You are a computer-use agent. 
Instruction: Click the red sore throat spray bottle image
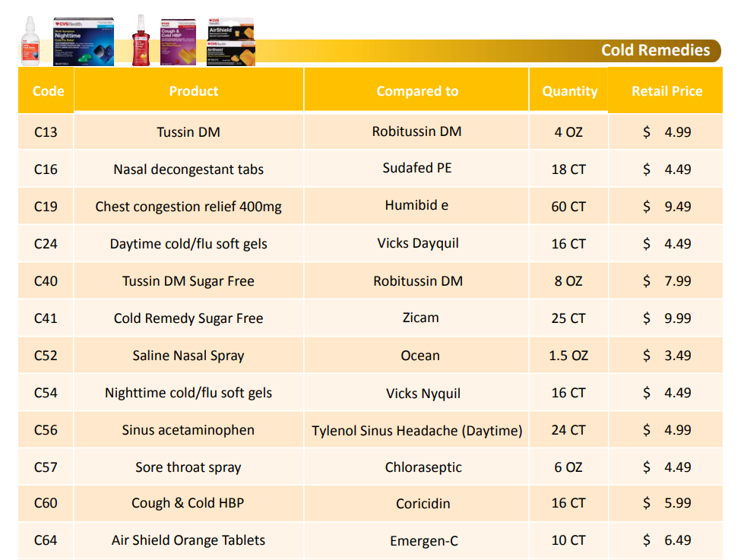click(141, 40)
